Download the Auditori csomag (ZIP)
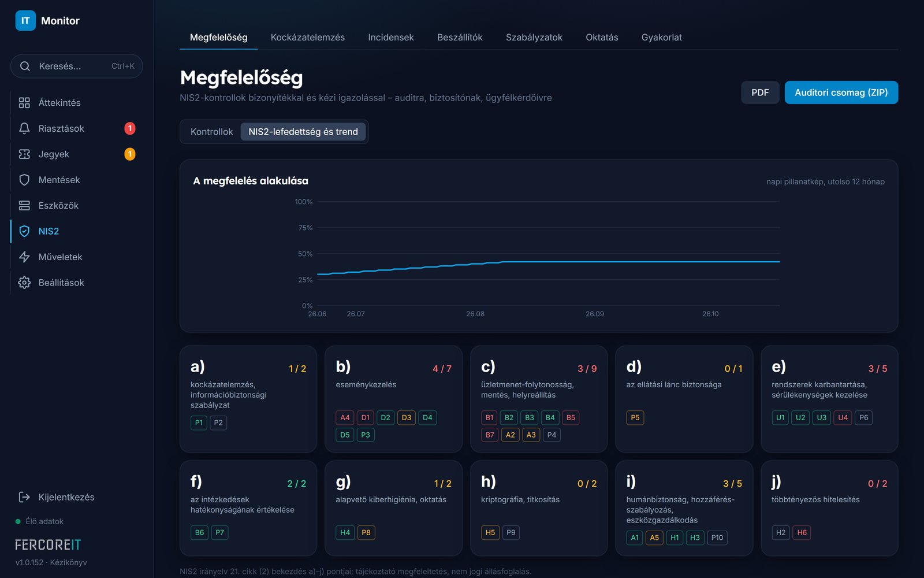The image size is (924, 578). (x=841, y=92)
